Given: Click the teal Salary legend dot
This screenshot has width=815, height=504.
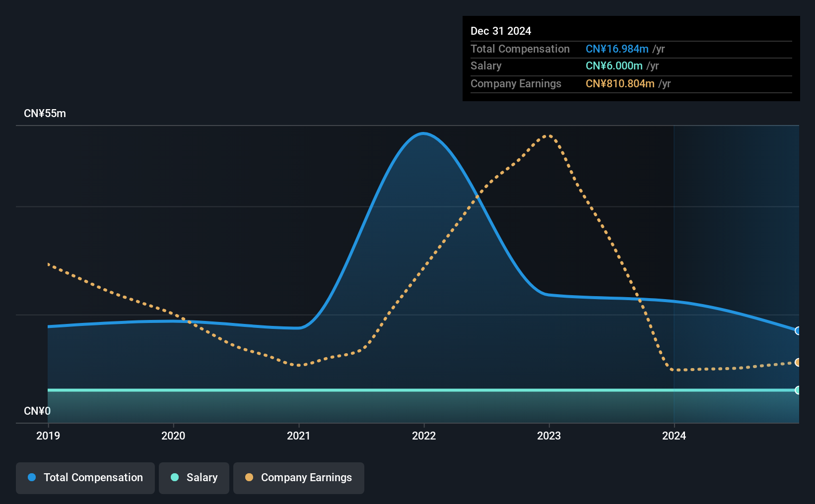Looking at the screenshot, I should (x=175, y=477).
